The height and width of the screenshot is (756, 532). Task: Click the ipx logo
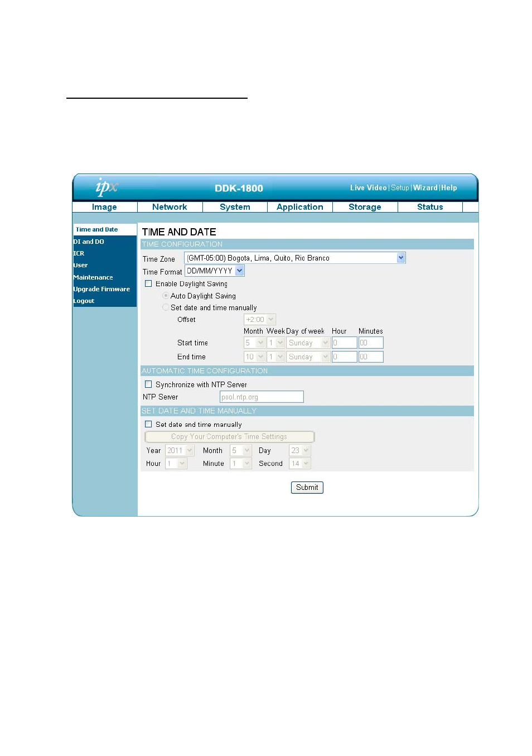107,186
